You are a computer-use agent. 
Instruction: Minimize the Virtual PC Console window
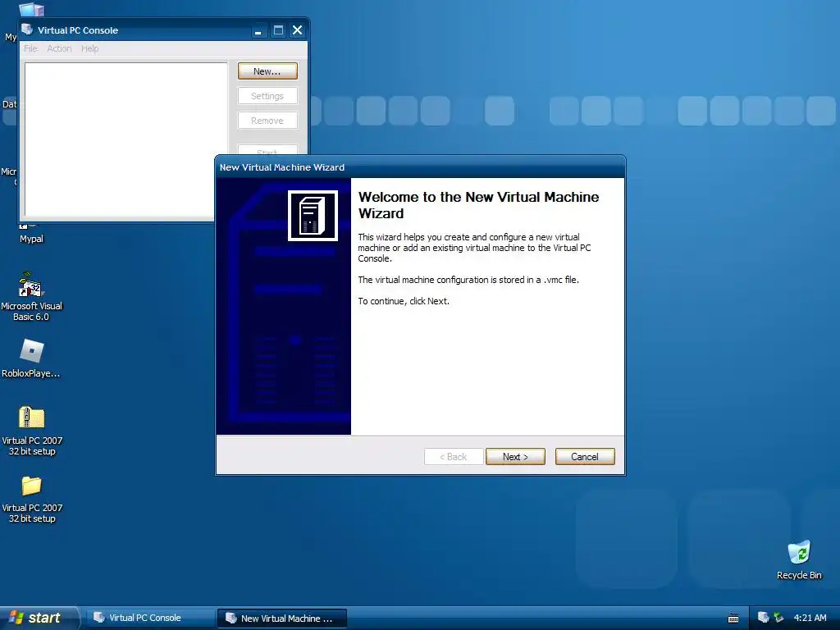(258, 30)
